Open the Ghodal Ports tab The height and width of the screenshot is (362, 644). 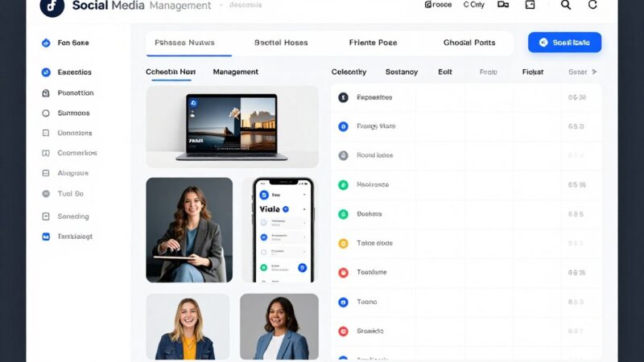click(469, 43)
